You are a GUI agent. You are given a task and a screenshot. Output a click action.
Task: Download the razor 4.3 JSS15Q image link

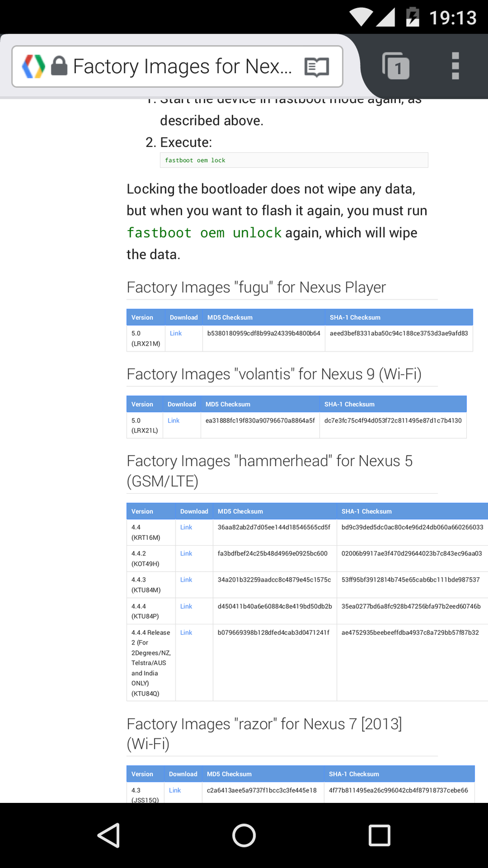[x=175, y=790]
